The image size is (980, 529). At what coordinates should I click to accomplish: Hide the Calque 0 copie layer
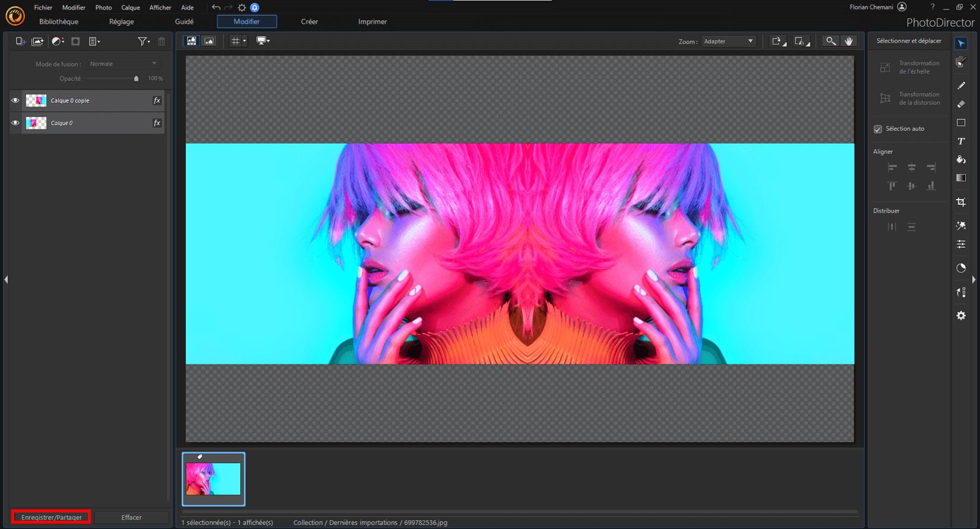pyautogui.click(x=15, y=100)
